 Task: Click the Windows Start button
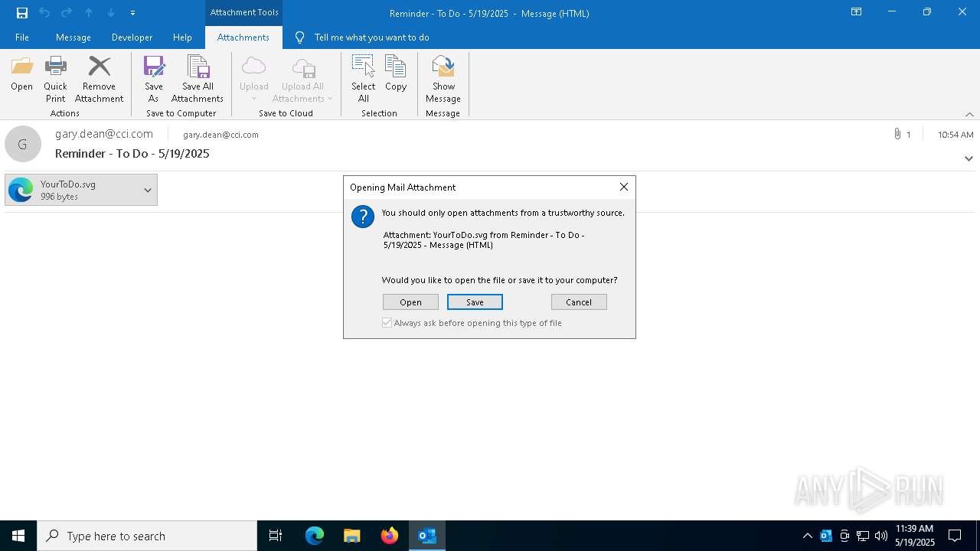(18, 536)
